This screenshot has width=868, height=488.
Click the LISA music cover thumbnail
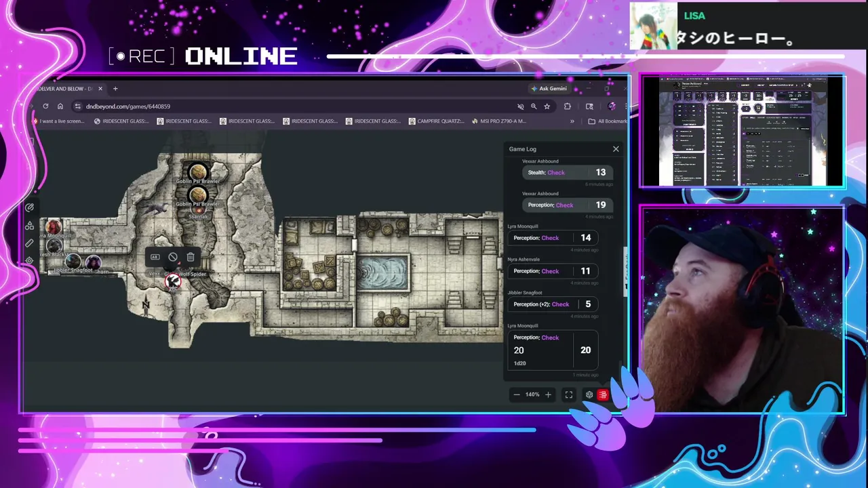654,26
